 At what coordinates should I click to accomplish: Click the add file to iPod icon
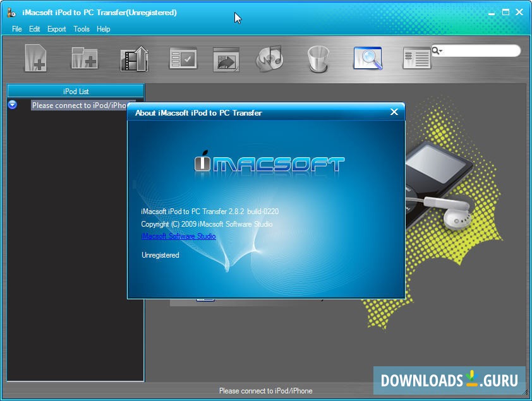(36, 58)
